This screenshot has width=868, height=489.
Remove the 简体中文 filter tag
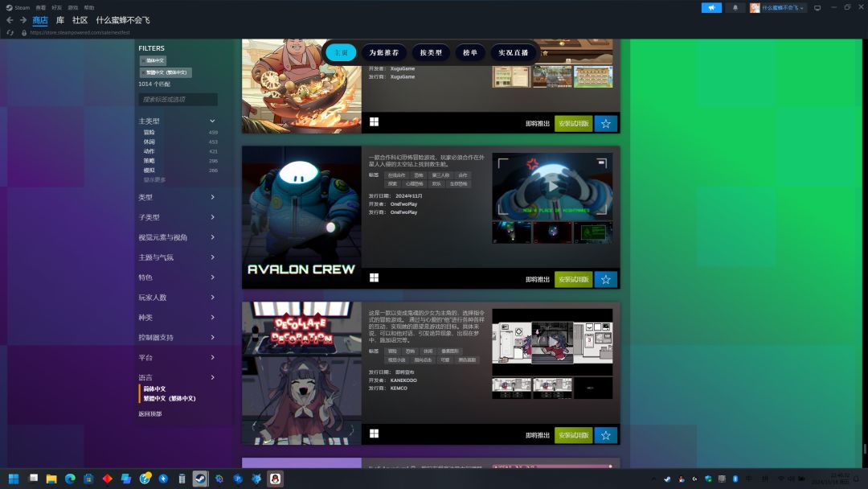[153, 60]
